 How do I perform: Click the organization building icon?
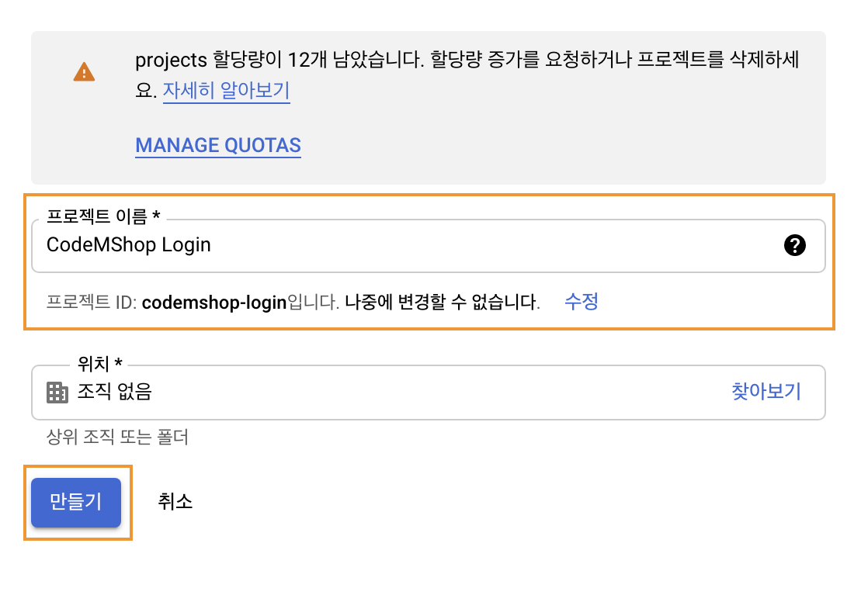pyautogui.click(x=57, y=392)
